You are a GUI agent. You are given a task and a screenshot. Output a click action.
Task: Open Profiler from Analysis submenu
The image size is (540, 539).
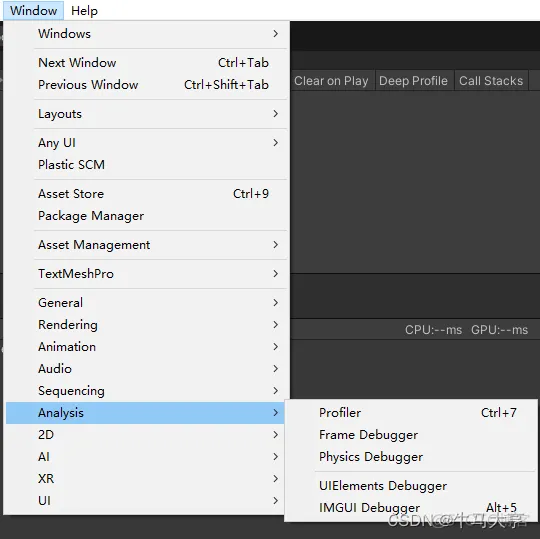click(x=411, y=413)
